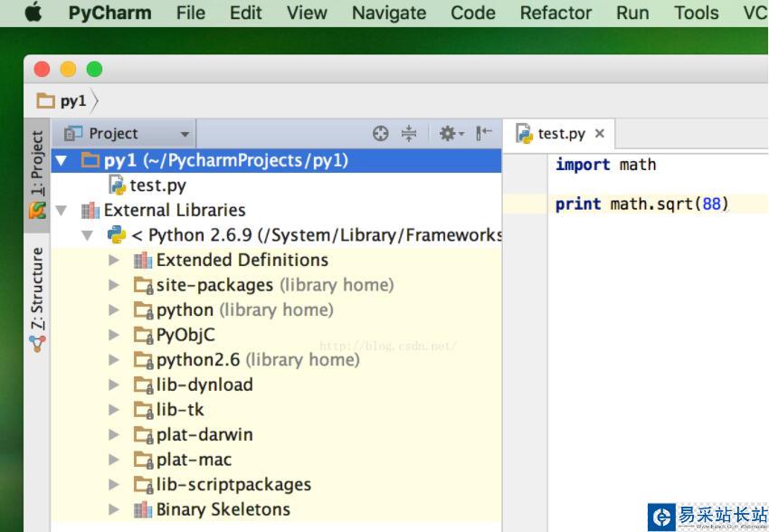Expand the Binary Skeletons node
769x532 pixels.
pos(114,509)
